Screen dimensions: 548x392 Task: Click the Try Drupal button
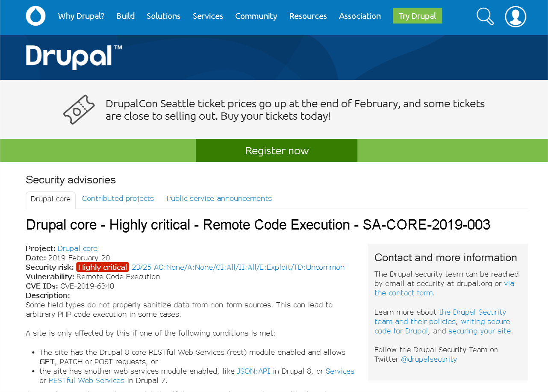[x=417, y=16]
